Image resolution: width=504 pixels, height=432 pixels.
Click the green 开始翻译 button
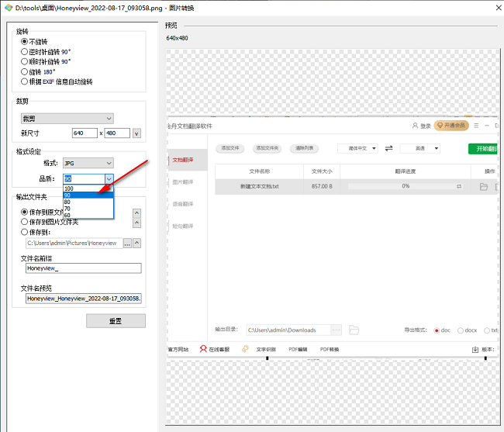pyautogui.click(x=483, y=149)
